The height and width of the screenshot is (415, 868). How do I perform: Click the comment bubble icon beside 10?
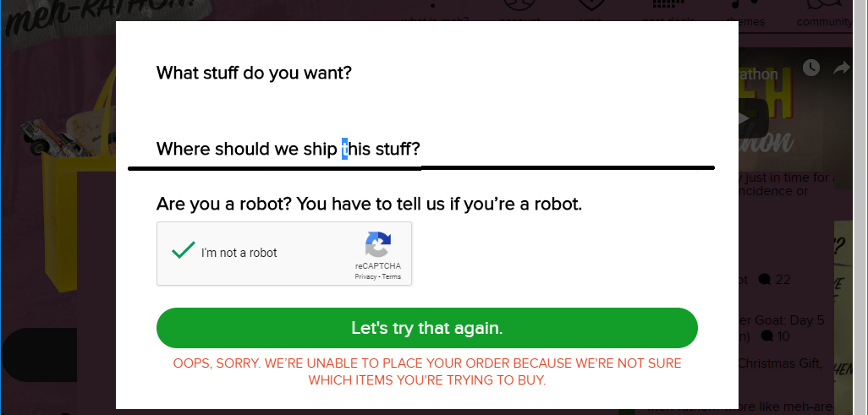tap(766, 336)
